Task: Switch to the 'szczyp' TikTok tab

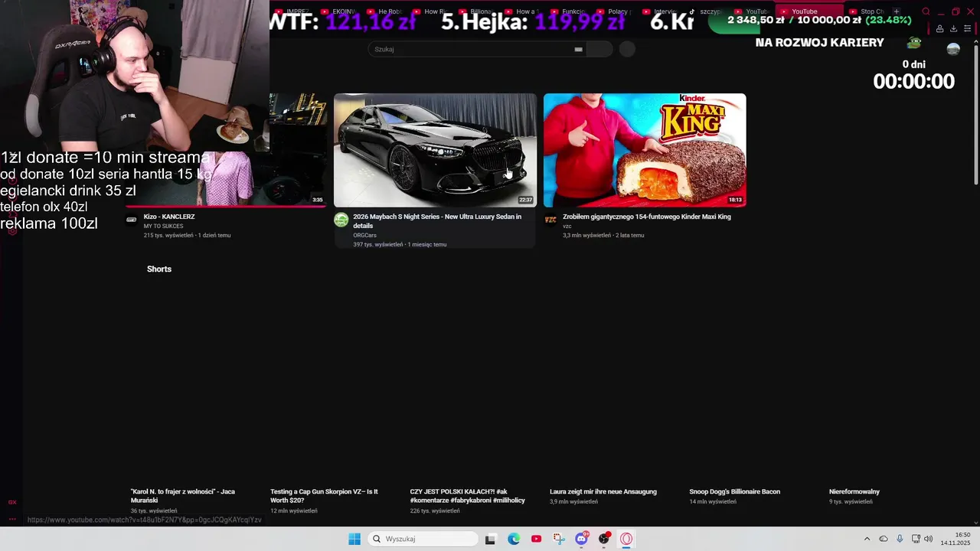Action: point(706,11)
